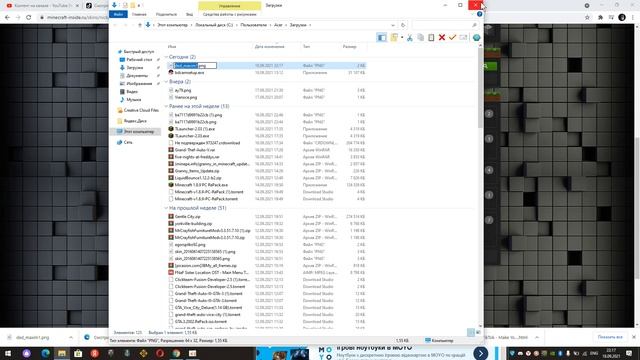Switch to YouTube tab in Chrome

coord(41,6)
